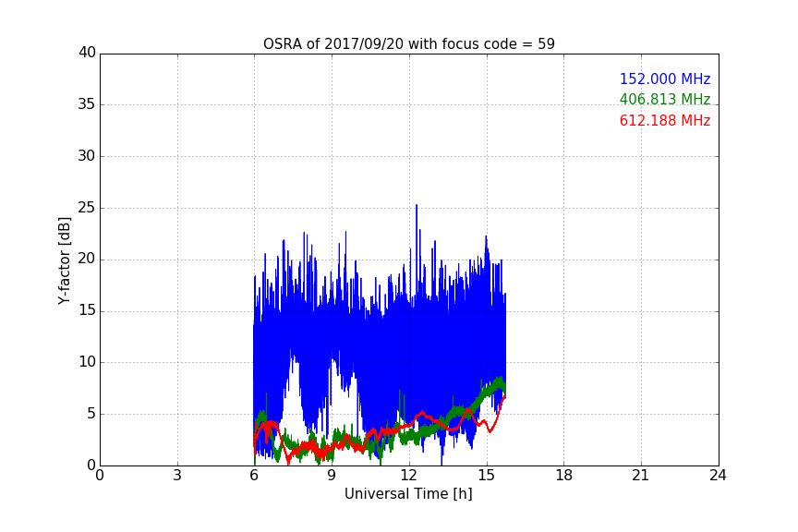
Task: Select the blue '152.000 MHz' legend label
Action: pos(665,79)
